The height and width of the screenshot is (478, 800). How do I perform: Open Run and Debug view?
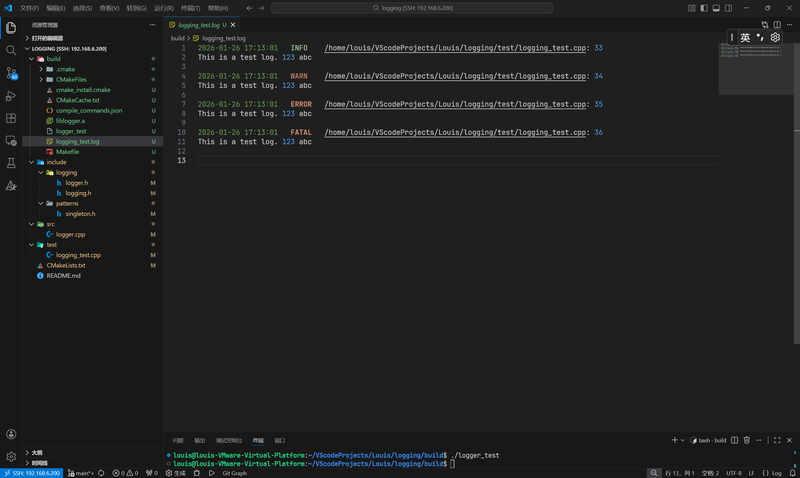click(11, 96)
